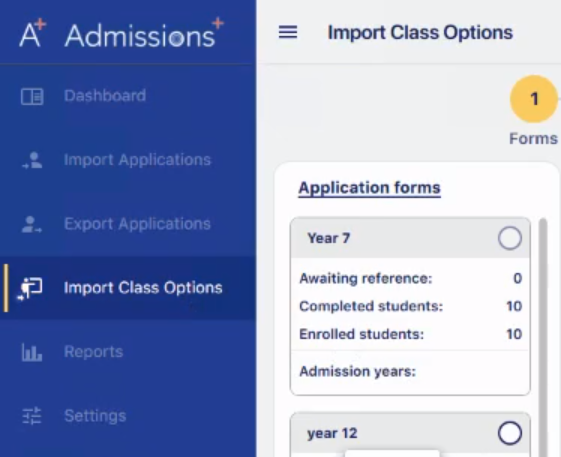
Task: Click the Application forms heading link
Action: point(369,188)
